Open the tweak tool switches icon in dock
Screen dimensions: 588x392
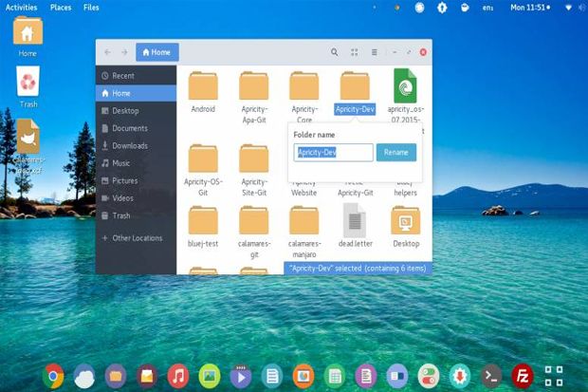click(429, 376)
